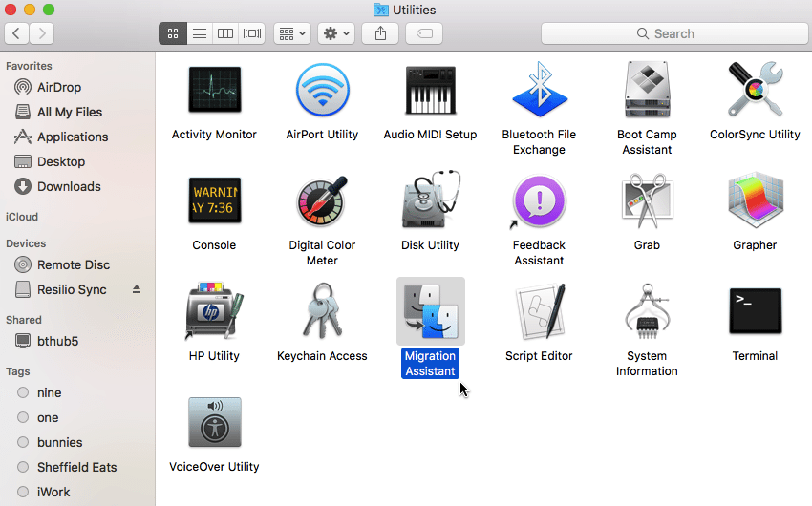Select Bluetooth File Exchange icon
Screen dimensions: 812x506
(539, 90)
